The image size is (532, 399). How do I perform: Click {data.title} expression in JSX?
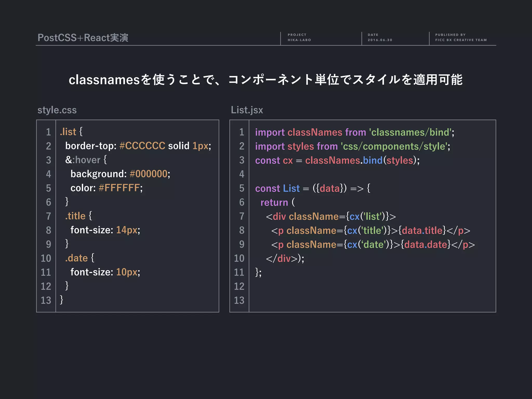(422, 231)
